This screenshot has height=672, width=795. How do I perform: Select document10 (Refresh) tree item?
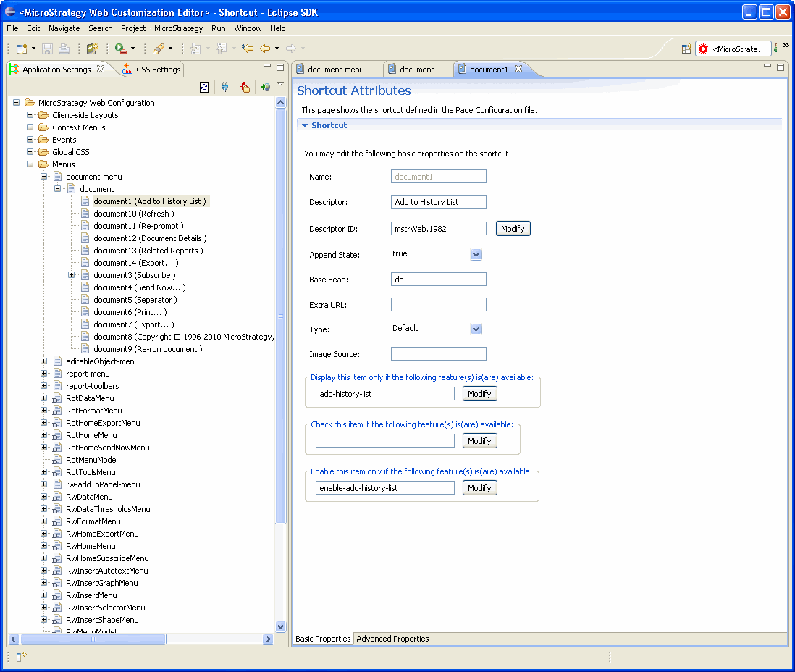click(134, 214)
